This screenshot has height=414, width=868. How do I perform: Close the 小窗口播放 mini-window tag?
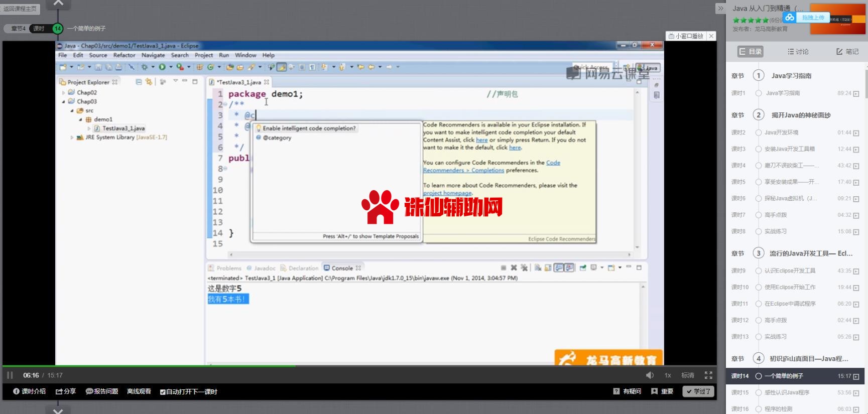711,36
